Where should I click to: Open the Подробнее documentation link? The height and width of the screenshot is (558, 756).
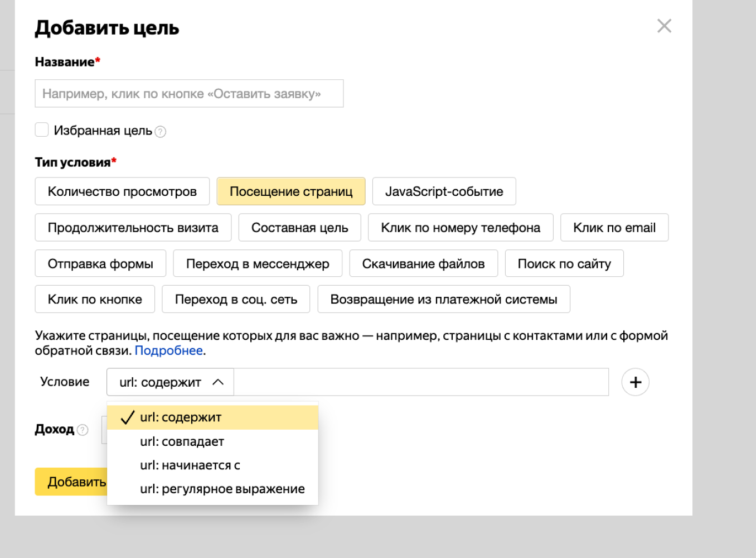[x=168, y=350]
